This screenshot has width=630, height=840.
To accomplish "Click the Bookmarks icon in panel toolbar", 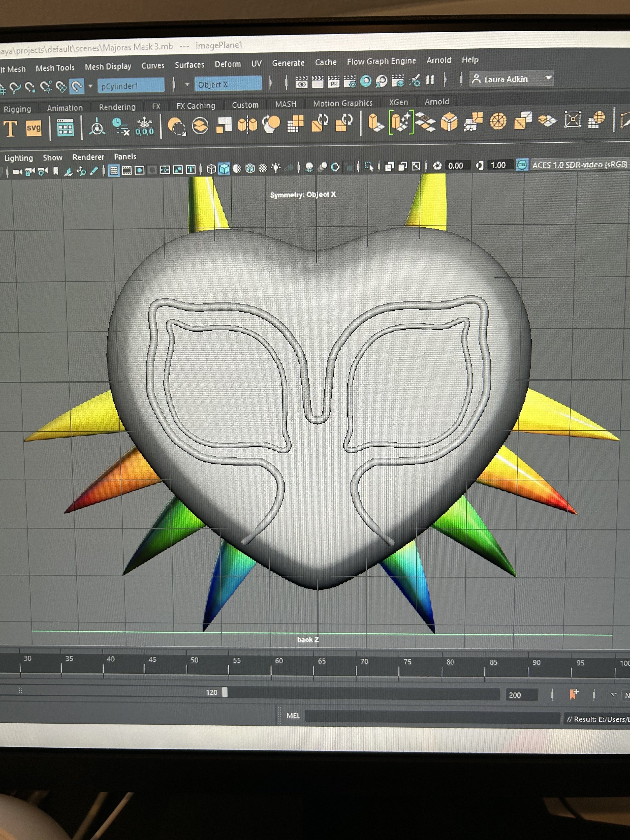I will tap(56, 171).
